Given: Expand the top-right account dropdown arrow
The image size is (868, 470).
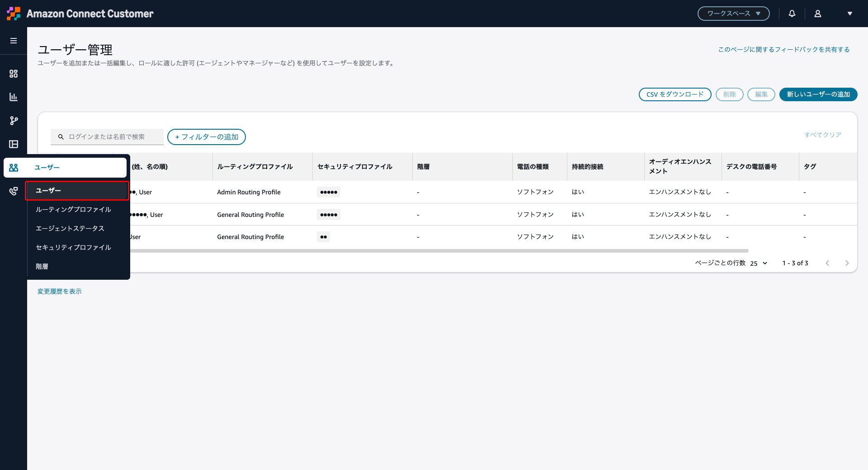Looking at the screenshot, I should click(x=850, y=14).
